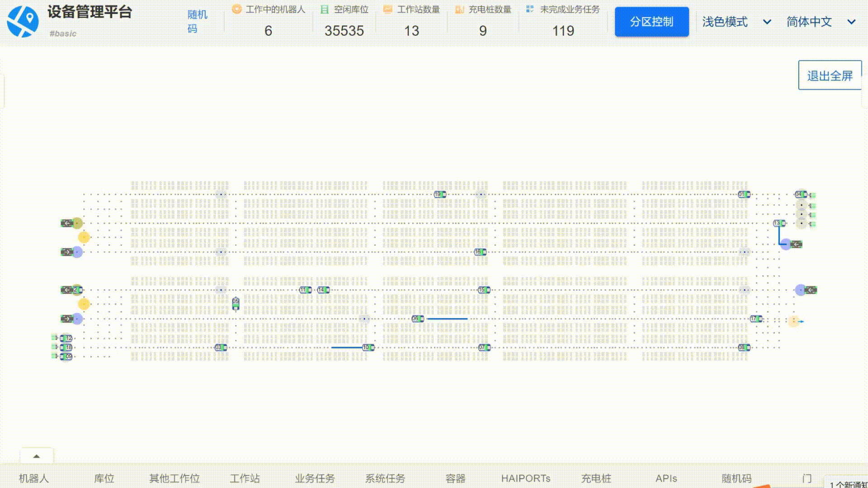Open the HAIPORTs tab
The image size is (868, 488).
point(525,478)
